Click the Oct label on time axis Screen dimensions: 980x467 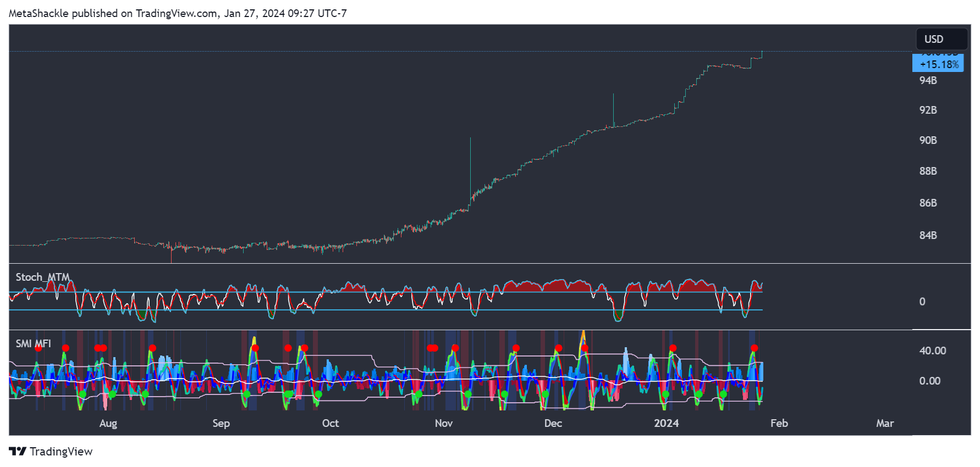[x=331, y=423]
